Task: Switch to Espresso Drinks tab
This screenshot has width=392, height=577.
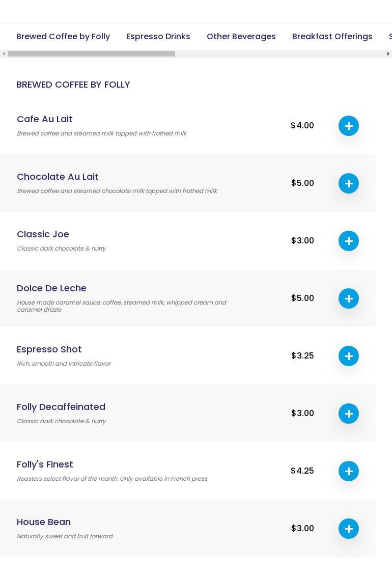Action: [158, 37]
